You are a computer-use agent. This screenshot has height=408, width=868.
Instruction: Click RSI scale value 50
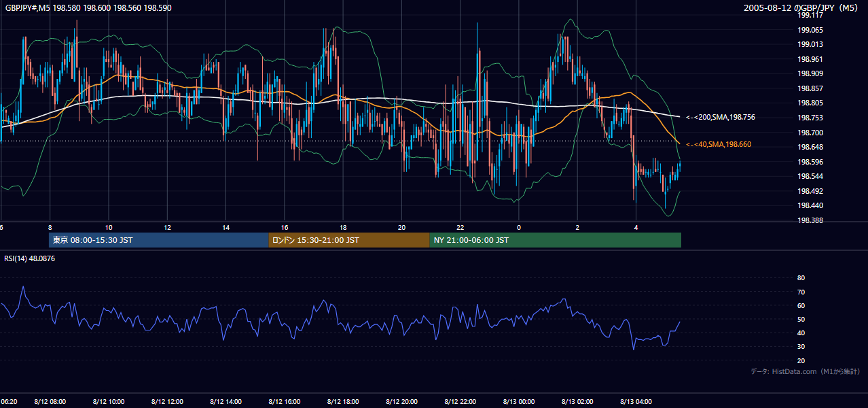pyautogui.click(x=801, y=319)
